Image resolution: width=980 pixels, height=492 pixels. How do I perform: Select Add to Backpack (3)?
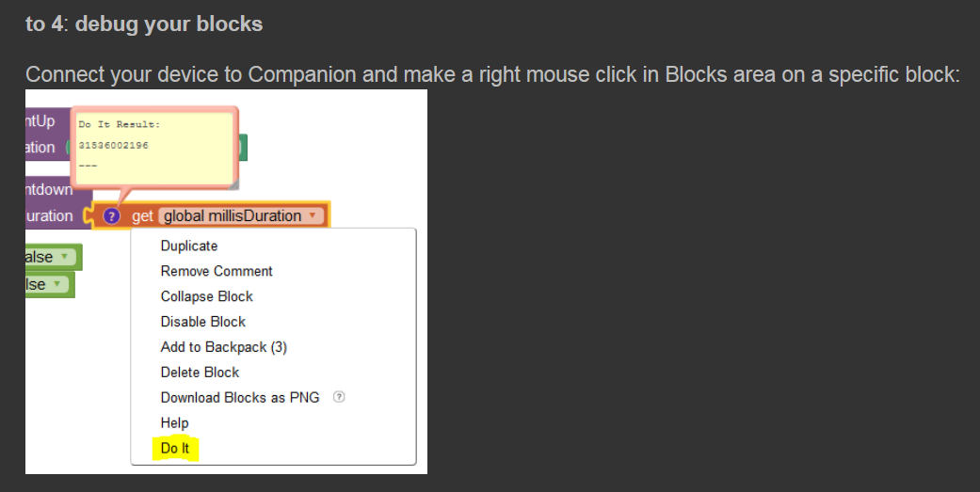224,347
